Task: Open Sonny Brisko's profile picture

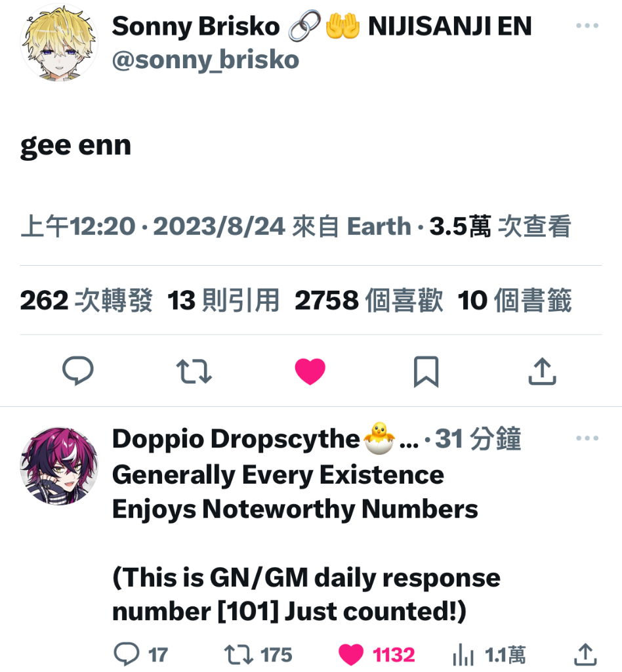Action: pos(59,43)
